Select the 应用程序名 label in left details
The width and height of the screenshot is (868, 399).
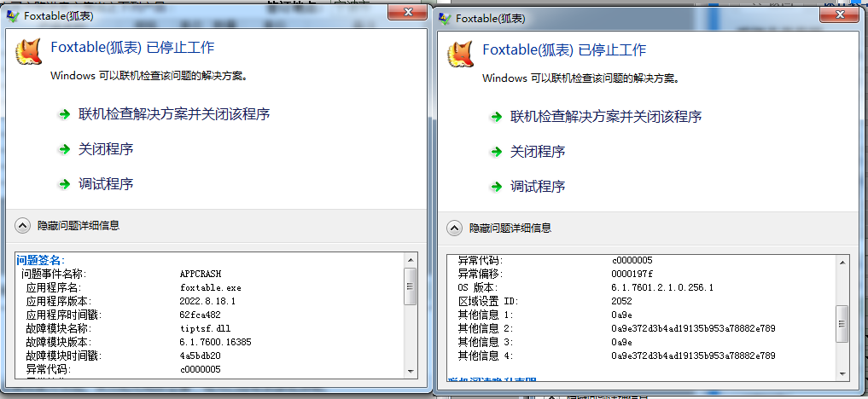coord(54,287)
